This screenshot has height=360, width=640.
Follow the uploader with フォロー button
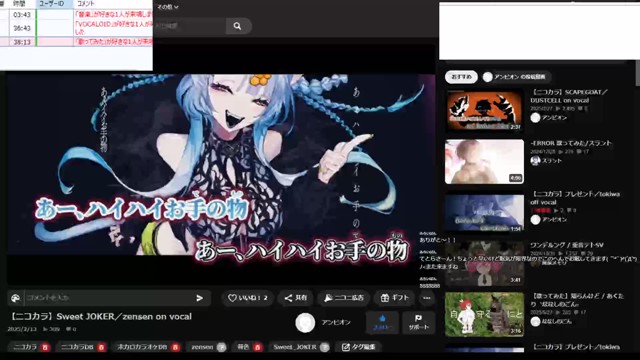coord(382,323)
